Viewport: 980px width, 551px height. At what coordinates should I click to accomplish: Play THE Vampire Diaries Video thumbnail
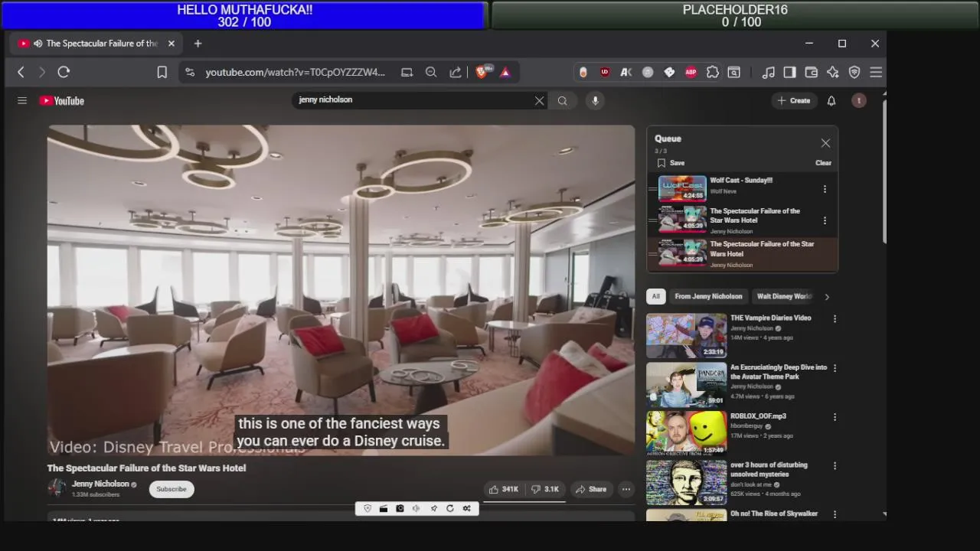(x=686, y=335)
